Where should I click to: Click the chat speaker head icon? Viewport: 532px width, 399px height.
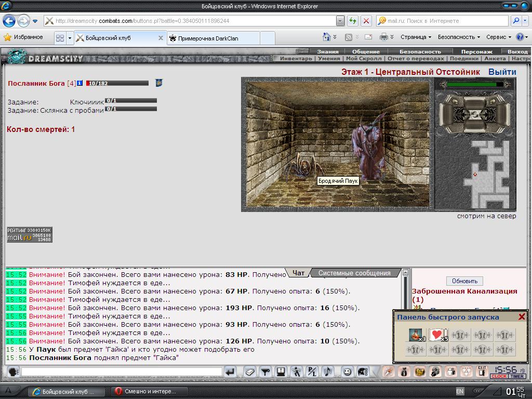tap(14, 372)
